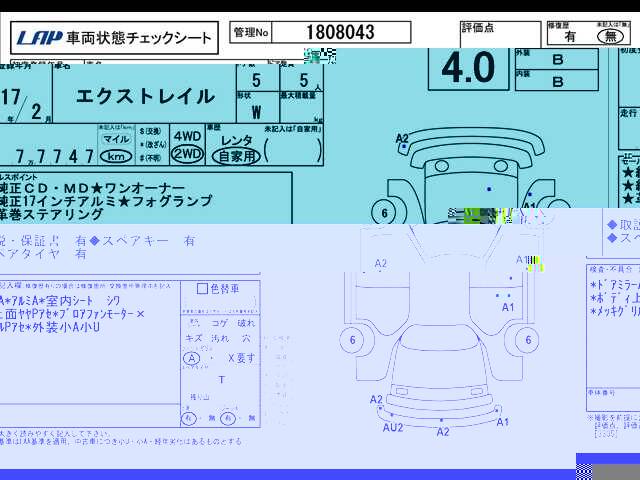The image size is (640, 480).
Task: Select the circled 2WD drive option
Action: tap(187, 154)
